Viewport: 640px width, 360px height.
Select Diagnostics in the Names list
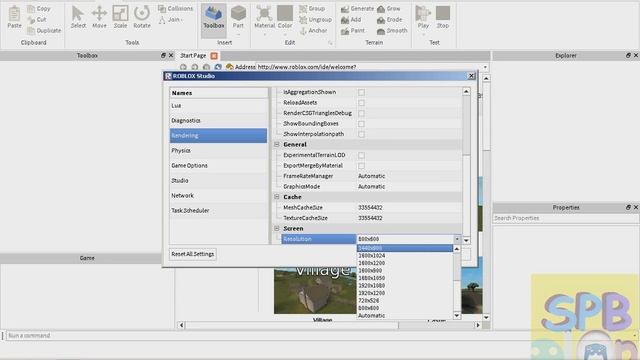coord(218,121)
